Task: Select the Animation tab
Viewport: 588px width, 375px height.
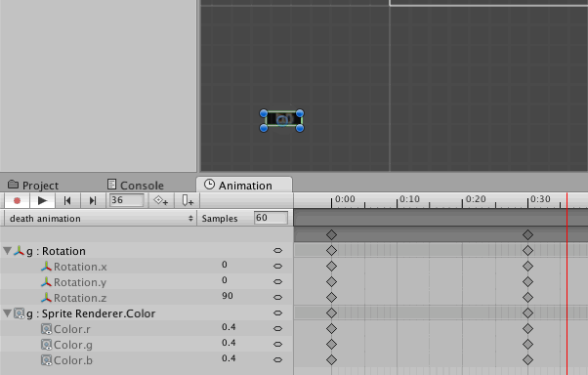Action: (244, 186)
